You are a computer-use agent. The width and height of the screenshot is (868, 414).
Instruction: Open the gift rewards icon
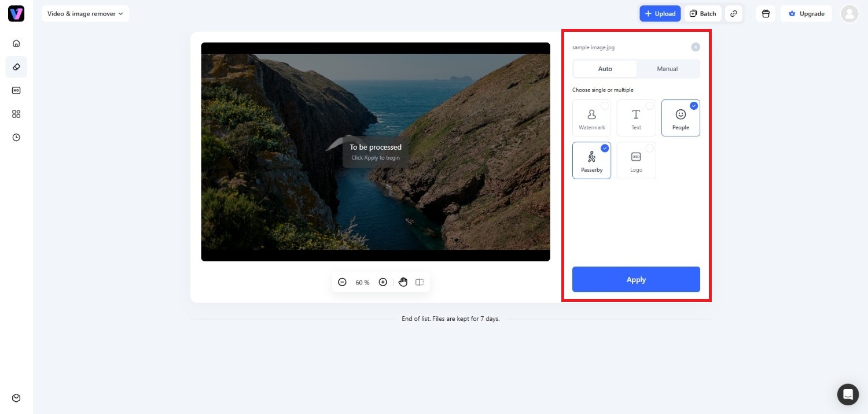pos(766,13)
